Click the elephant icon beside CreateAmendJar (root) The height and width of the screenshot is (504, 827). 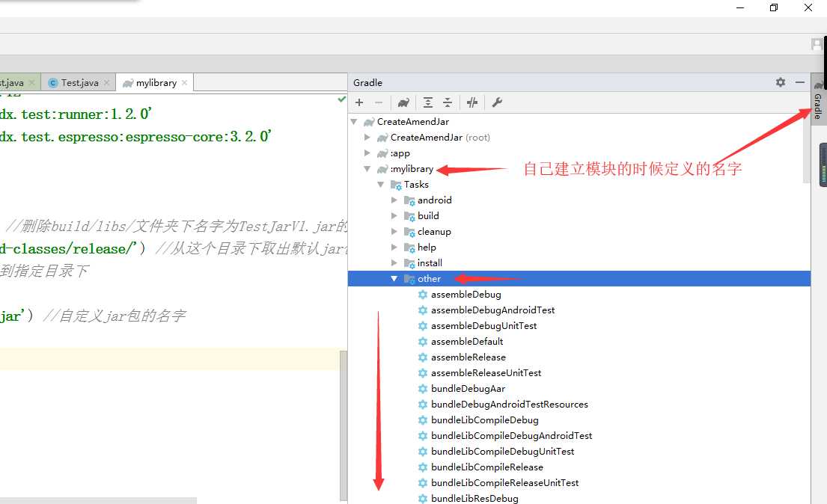(382, 138)
